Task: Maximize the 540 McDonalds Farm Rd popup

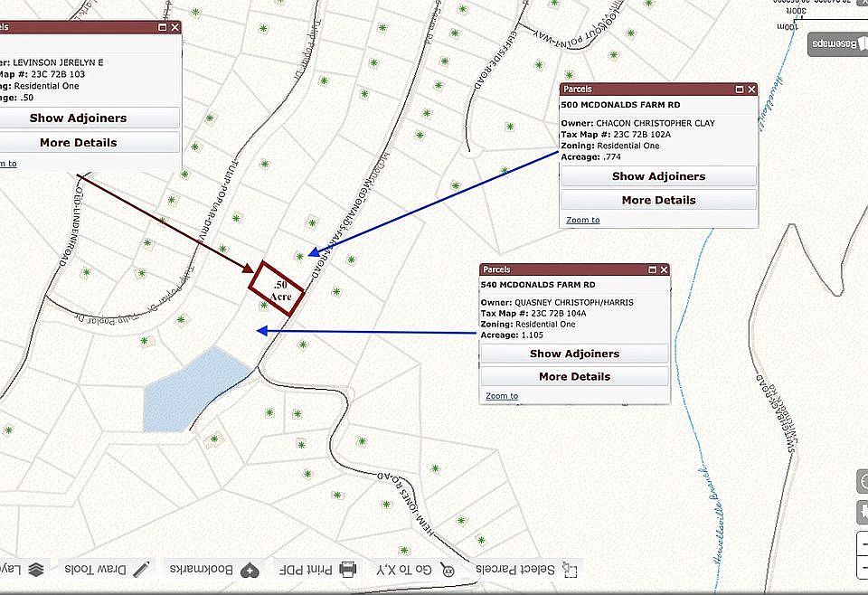Action: 650,269
